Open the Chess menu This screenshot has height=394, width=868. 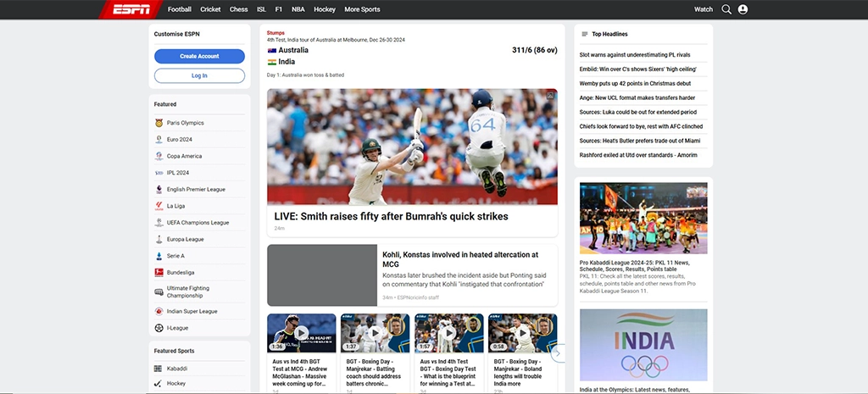pos(238,9)
